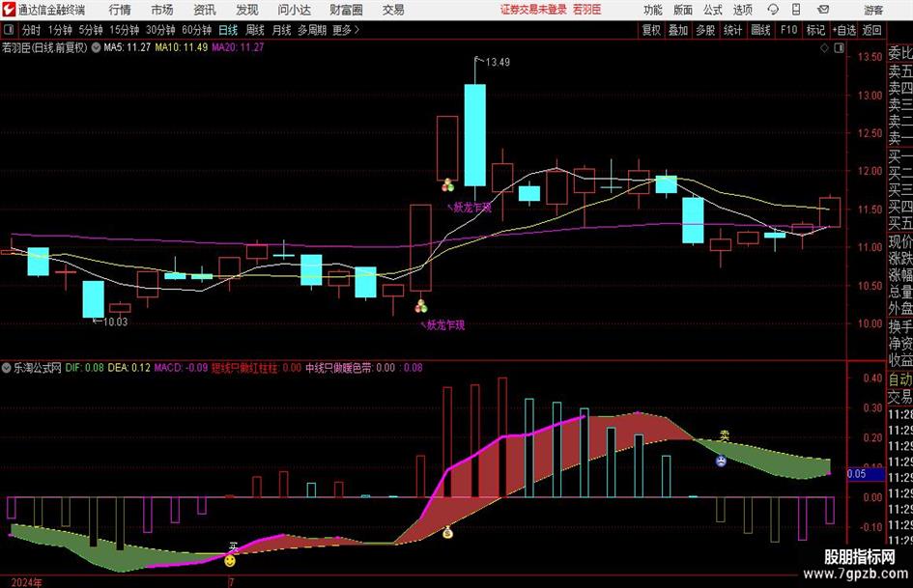Add stock via +自选 button
Viewport: 913px width, 588px height.
coord(844,30)
